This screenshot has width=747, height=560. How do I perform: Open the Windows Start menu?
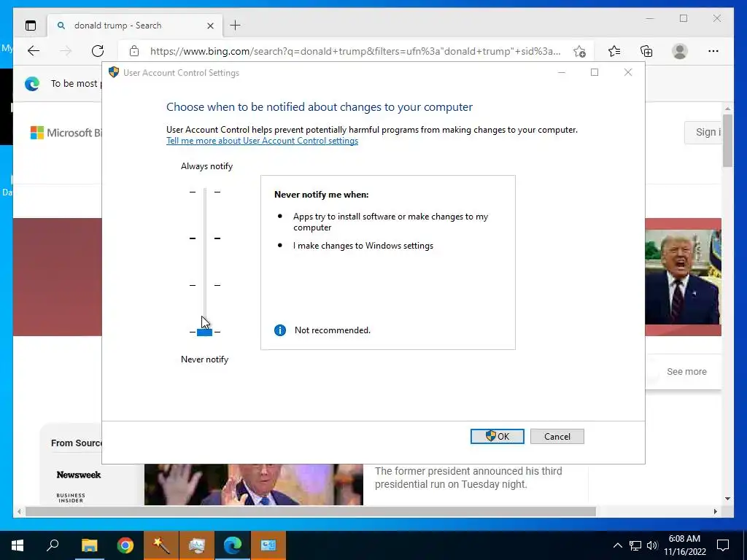coord(18,545)
